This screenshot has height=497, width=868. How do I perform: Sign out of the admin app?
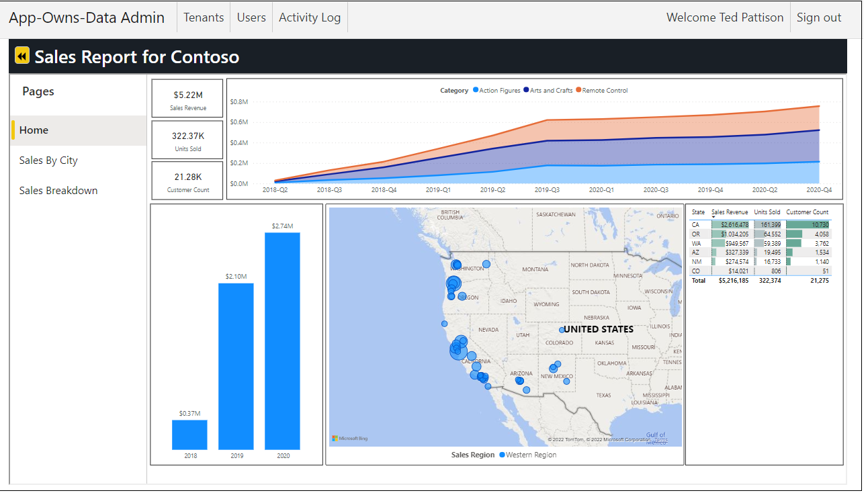coord(819,17)
